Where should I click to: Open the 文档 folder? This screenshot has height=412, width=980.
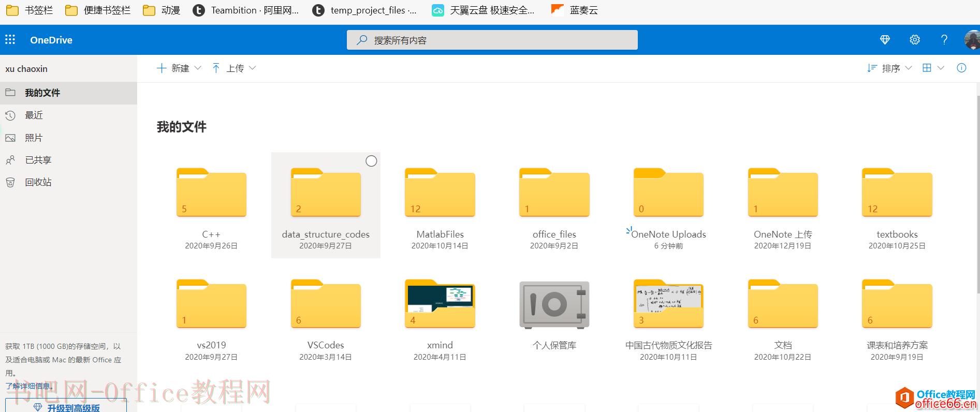point(783,304)
